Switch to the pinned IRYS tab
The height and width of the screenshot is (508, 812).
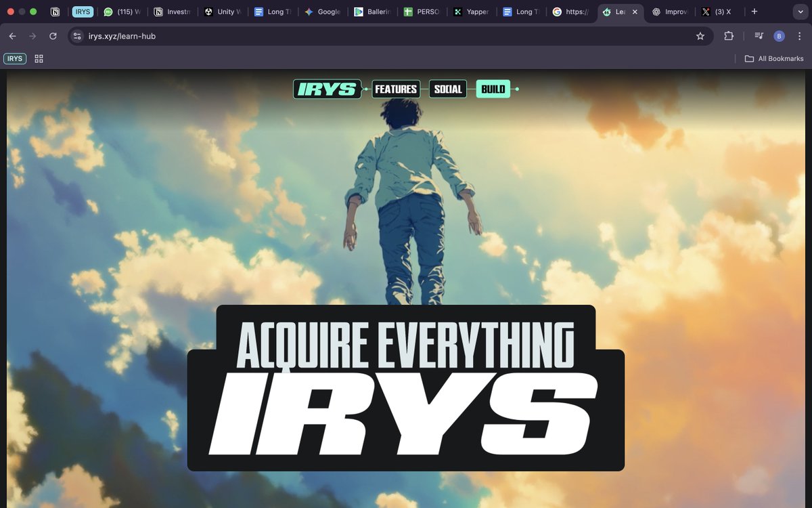coord(83,12)
